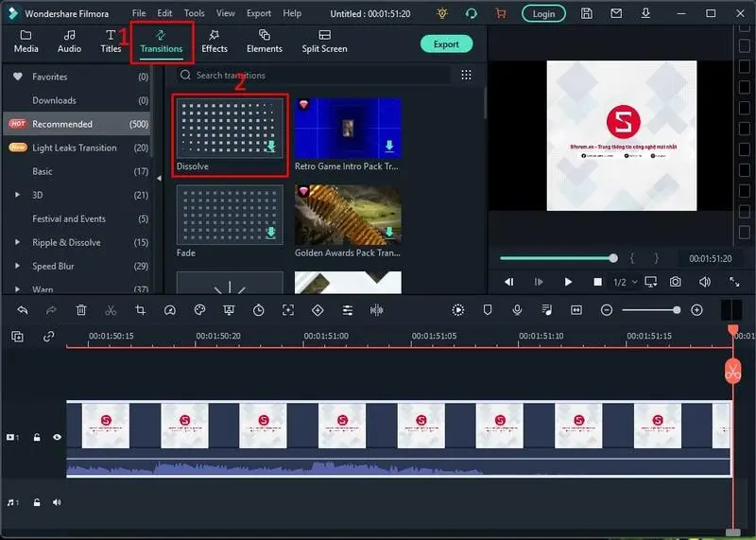Click the lightbulb tips icon
756x540 pixels.
442,13
